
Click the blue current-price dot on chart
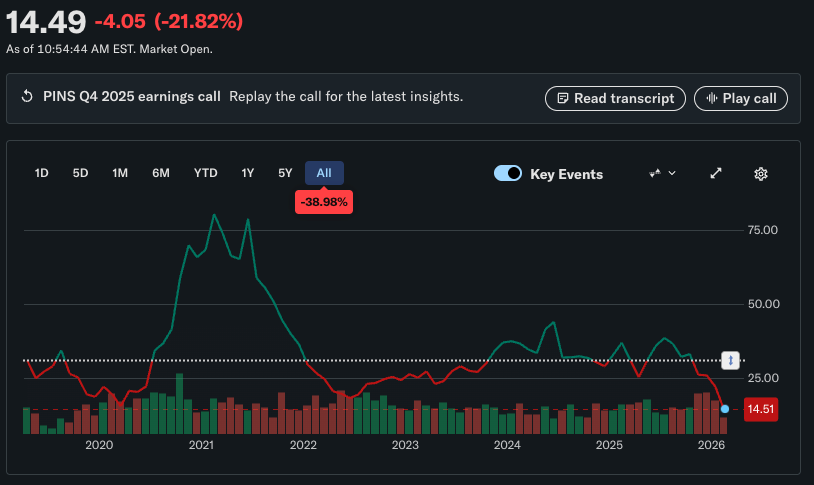click(x=724, y=409)
